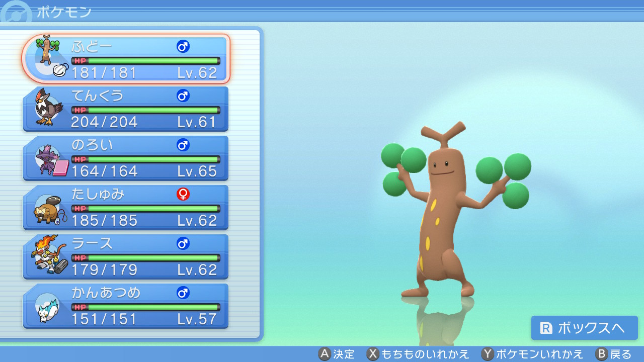Click the female gender symbol on たしゅみ
Viewport: 644px width, 362px height.
point(183,194)
